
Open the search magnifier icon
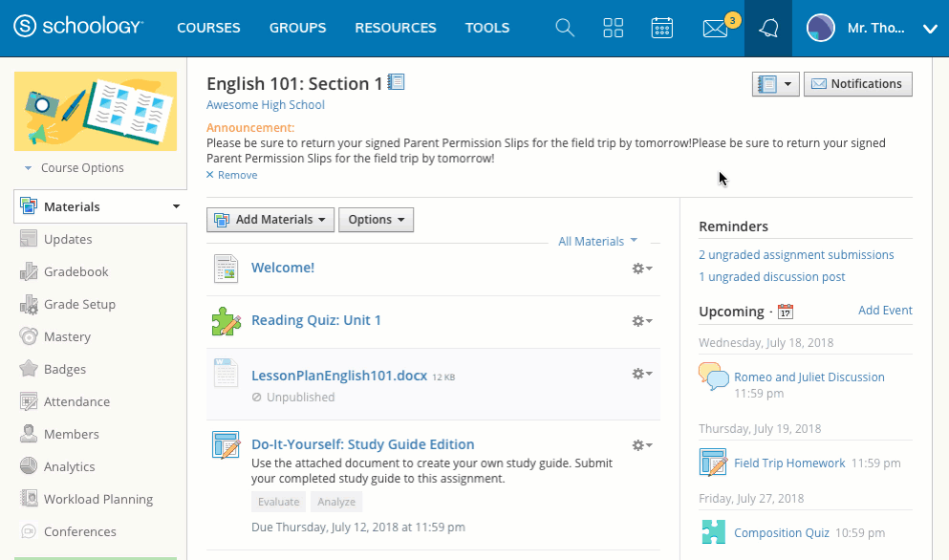[565, 28]
